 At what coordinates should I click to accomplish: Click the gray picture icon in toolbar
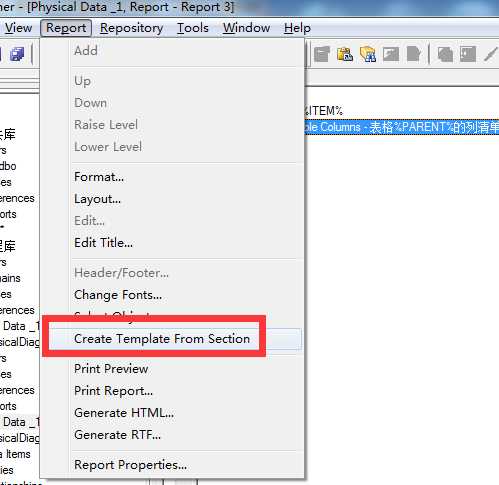point(391,54)
